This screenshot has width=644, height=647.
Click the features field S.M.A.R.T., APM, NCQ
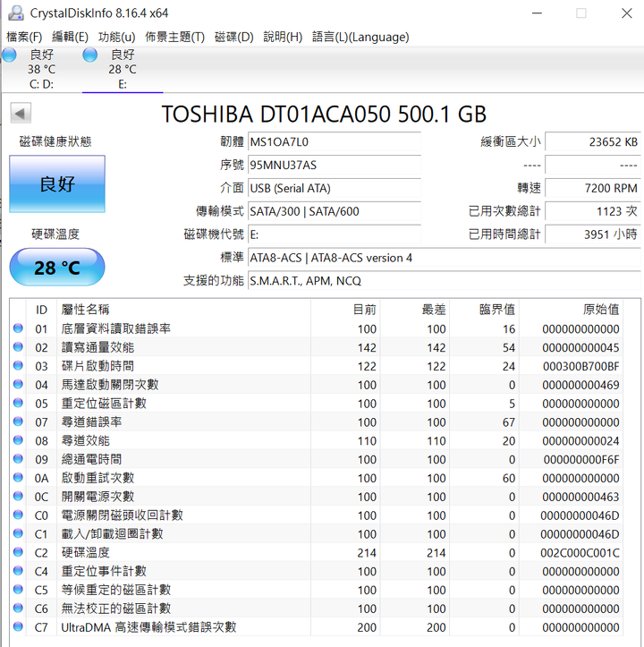[445, 281]
